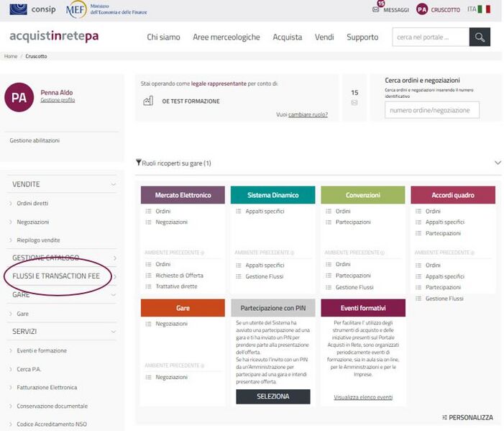Click the OE TEST FORMAZIONE company icon
This screenshot has width=504, height=431.
click(148, 101)
